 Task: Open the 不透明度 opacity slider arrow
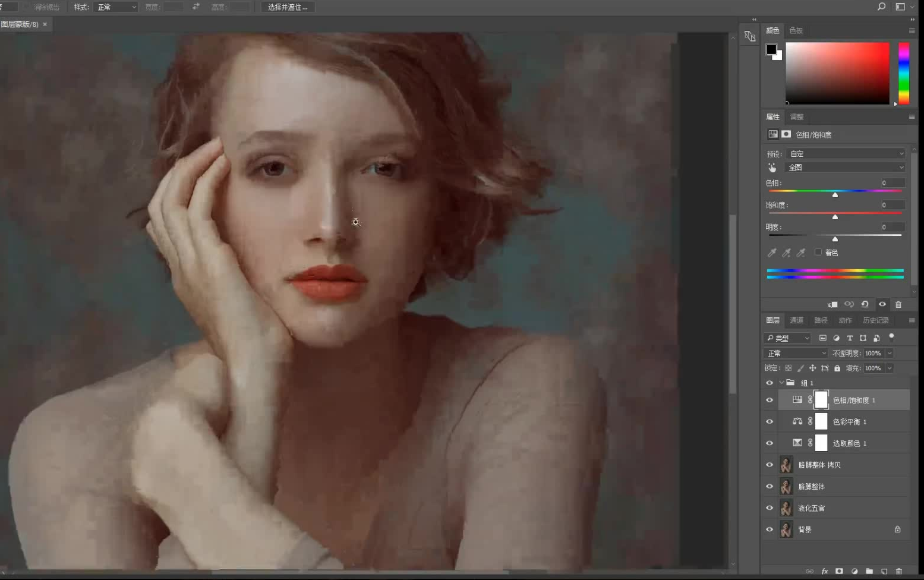click(x=890, y=353)
